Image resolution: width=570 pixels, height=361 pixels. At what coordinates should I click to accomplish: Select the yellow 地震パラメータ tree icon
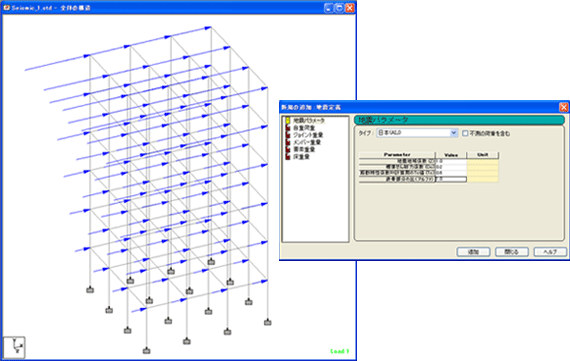click(x=288, y=120)
